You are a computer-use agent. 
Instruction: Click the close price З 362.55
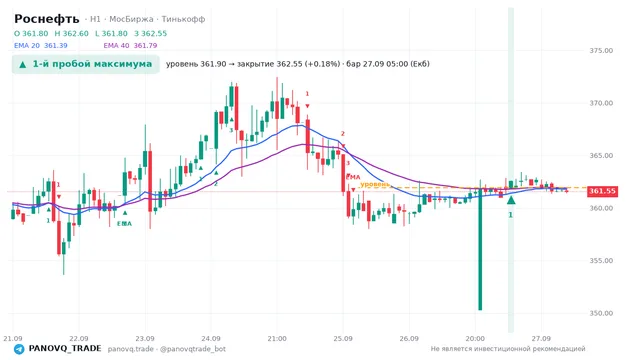coord(151,33)
